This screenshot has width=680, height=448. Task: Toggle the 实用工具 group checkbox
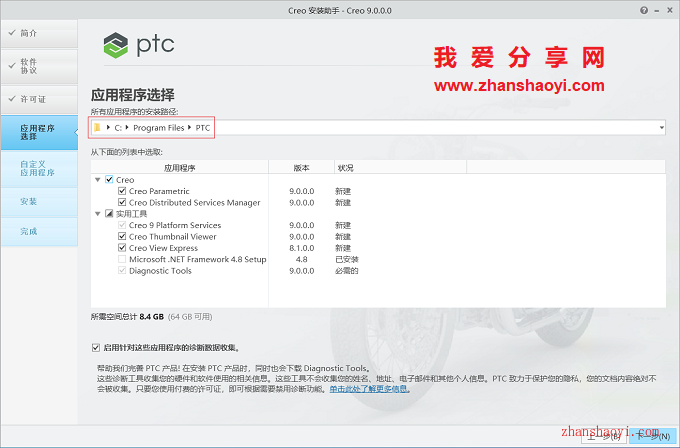(109, 213)
